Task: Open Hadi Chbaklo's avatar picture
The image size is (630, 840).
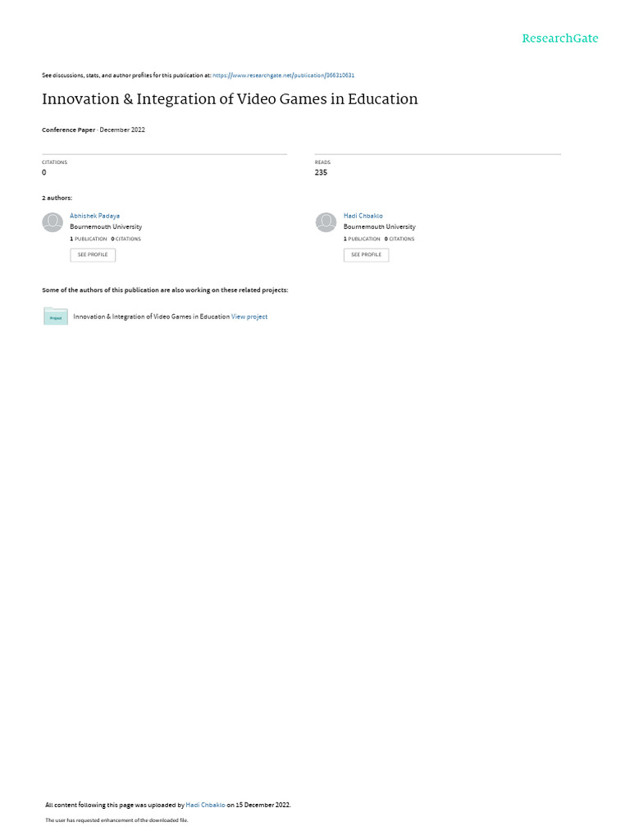Action: click(x=326, y=222)
